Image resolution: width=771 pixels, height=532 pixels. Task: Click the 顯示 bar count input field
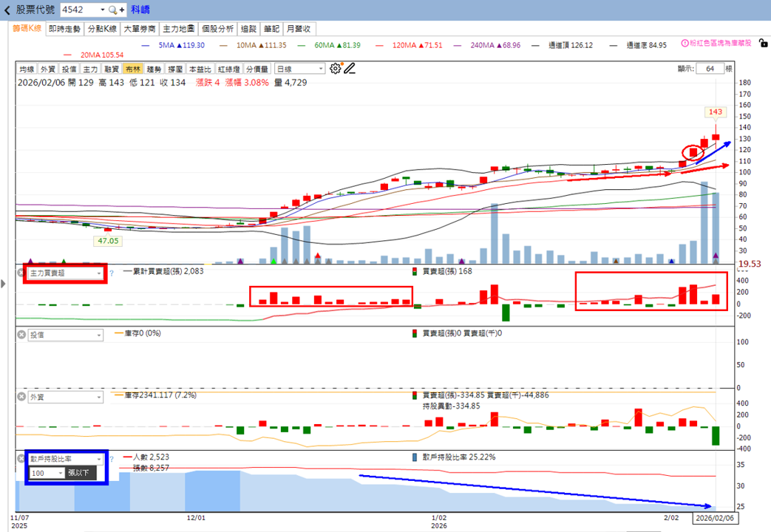point(710,69)
